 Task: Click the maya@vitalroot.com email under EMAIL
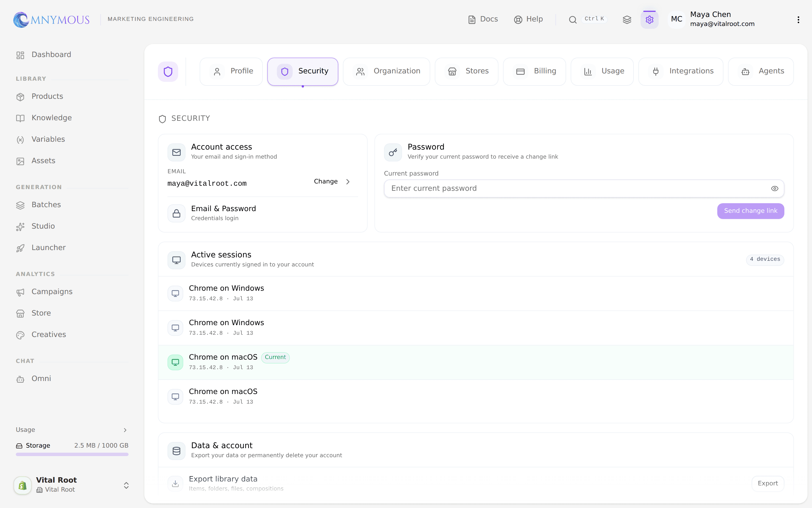click(x=207, y=183)
